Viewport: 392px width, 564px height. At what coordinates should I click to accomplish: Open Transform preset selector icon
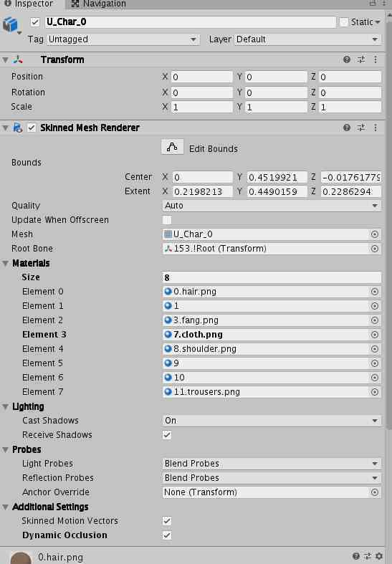(361, 59)
